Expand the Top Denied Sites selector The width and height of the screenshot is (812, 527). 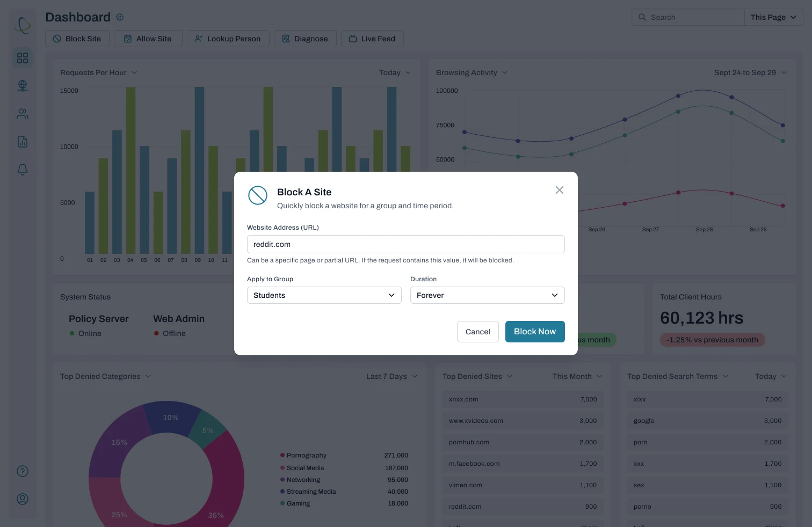(478, 376)
